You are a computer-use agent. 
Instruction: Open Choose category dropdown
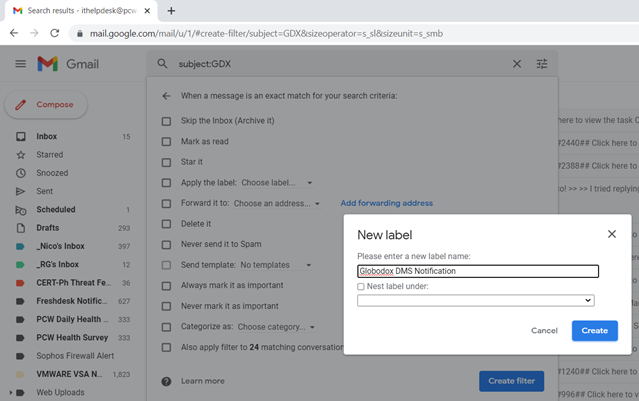click(x=276, y=327)
